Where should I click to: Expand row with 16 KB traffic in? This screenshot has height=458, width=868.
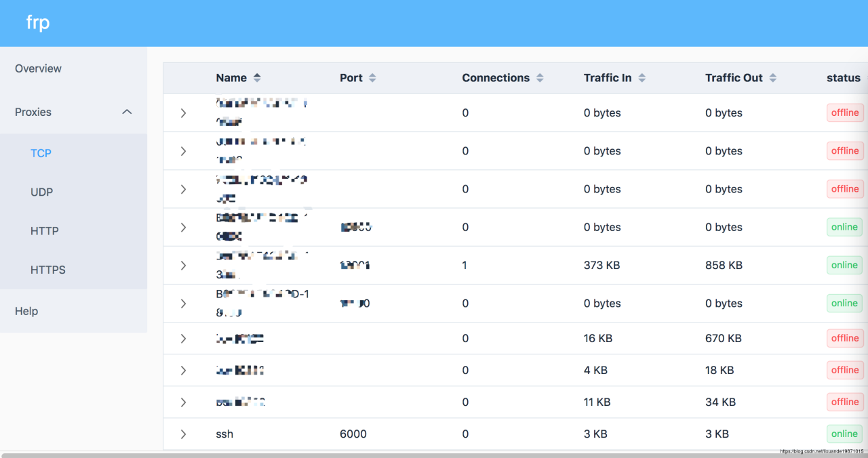pos(183,338)
